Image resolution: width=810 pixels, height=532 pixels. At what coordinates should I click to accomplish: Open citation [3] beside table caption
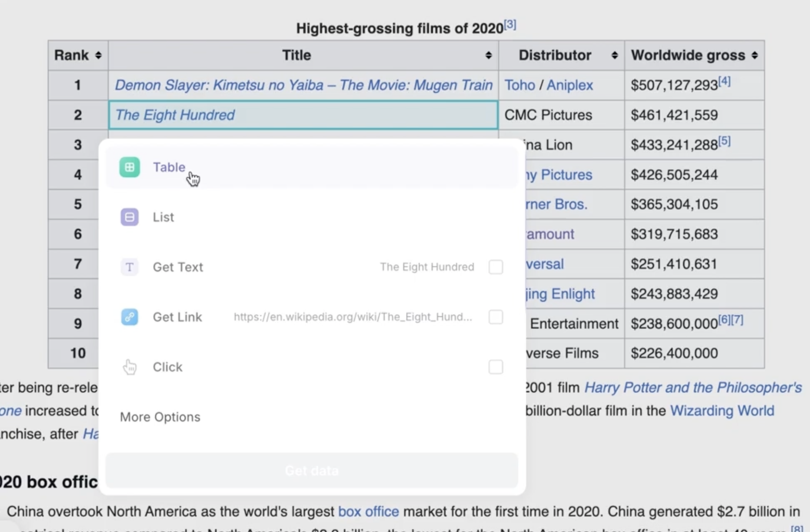click(510, 25)
